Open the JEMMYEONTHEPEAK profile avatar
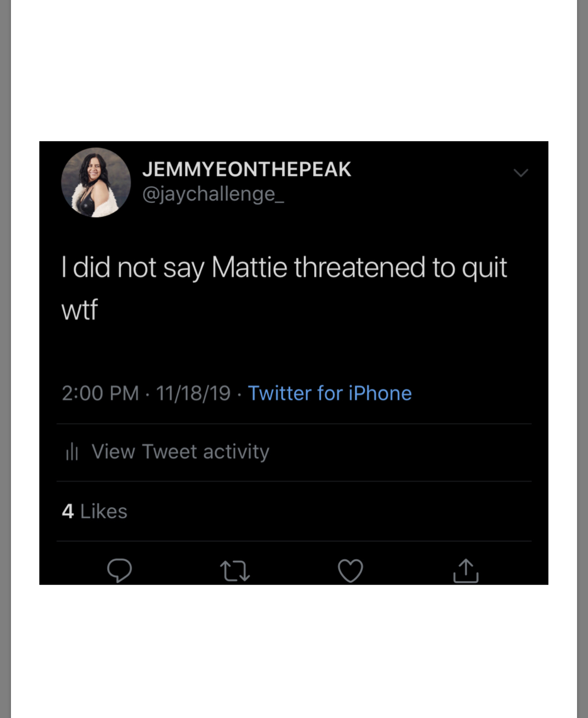 coord(96,182)
